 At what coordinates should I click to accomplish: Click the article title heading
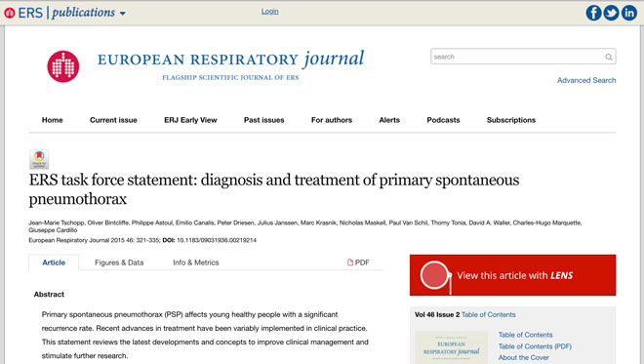coord(274,189)
